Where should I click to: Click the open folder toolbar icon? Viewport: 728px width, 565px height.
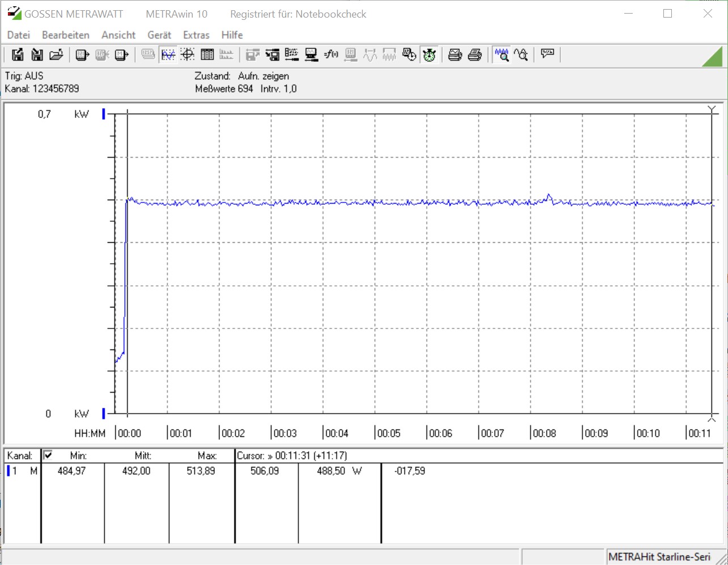click(x=56, y=54)
